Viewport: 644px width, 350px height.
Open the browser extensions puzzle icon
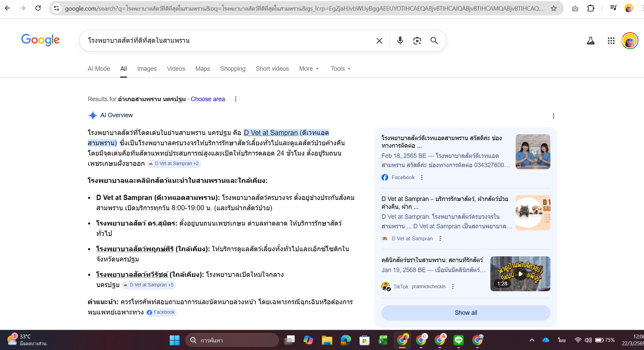(x=591, y=8)
